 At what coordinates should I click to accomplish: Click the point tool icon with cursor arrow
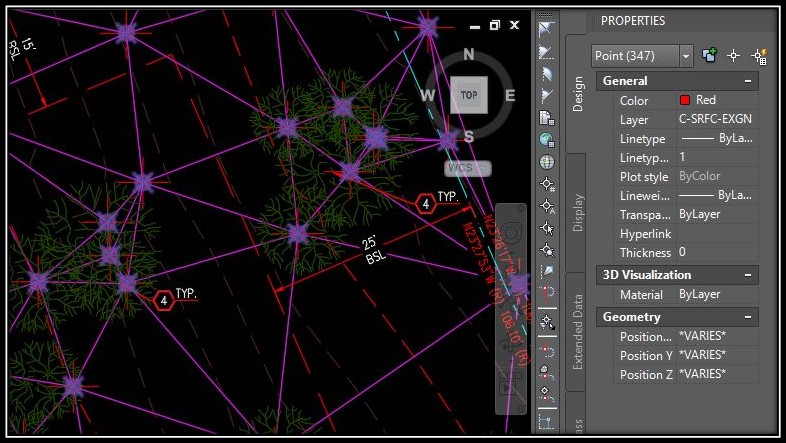click(x=547, y=228)
